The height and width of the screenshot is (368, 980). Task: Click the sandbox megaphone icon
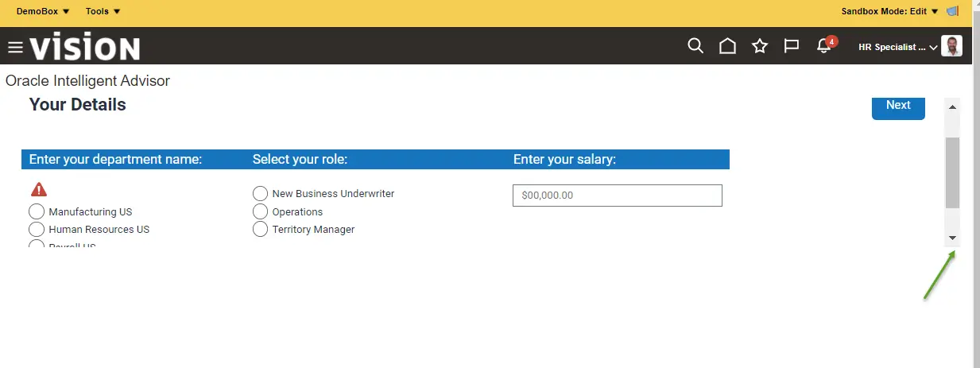pos(953,11)
